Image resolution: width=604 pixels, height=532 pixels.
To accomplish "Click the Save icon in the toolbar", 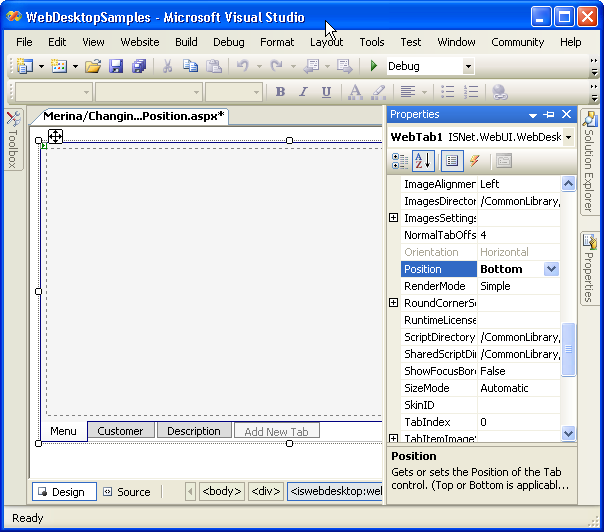I will coord(116,66).
